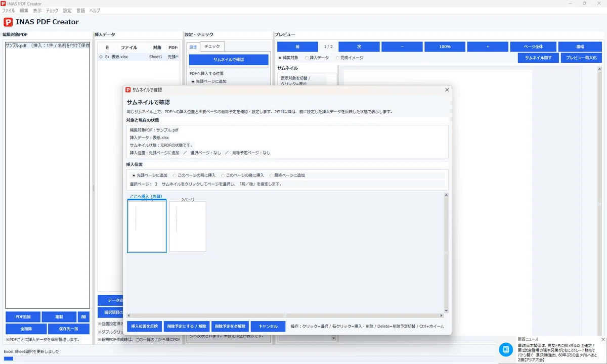
Task: Click ファイル column header in 挿入データ table
Action: [x=129, y=47]
